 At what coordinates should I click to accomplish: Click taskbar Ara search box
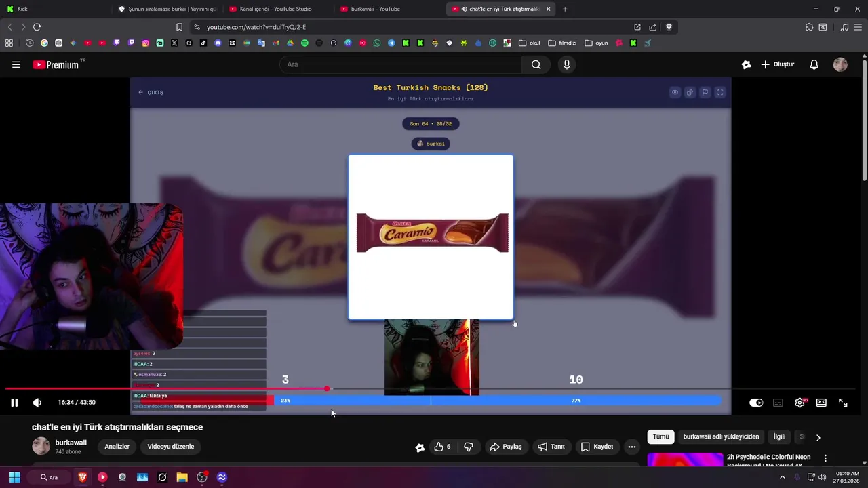pyautogui.click(x=50, y=477)
